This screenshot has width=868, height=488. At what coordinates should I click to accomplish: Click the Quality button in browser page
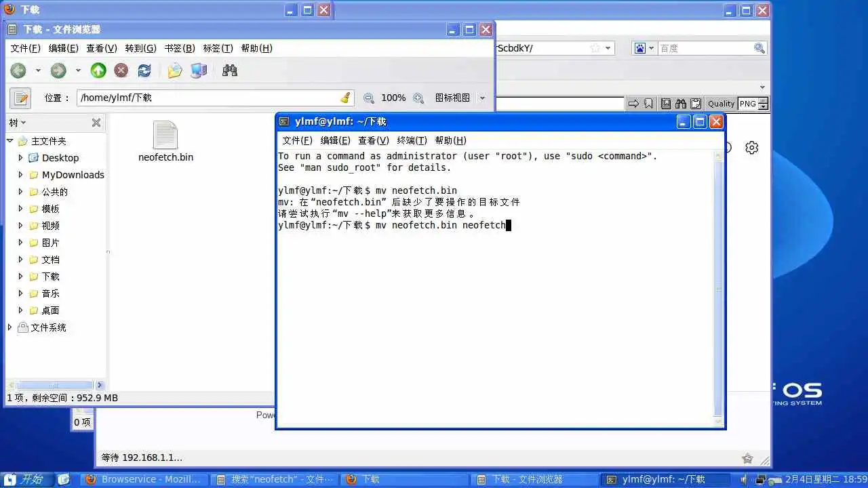721,104
